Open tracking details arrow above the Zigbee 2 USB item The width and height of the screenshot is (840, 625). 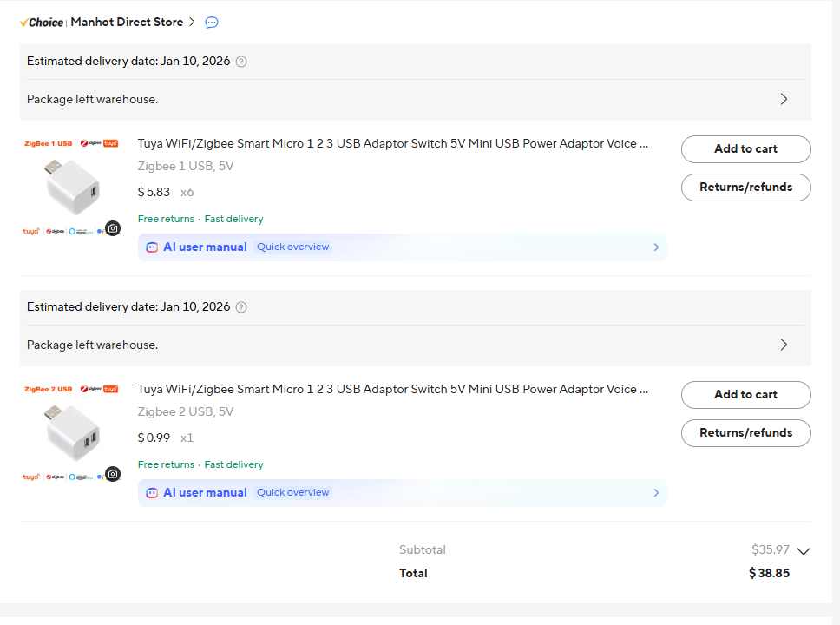point(784,345)
